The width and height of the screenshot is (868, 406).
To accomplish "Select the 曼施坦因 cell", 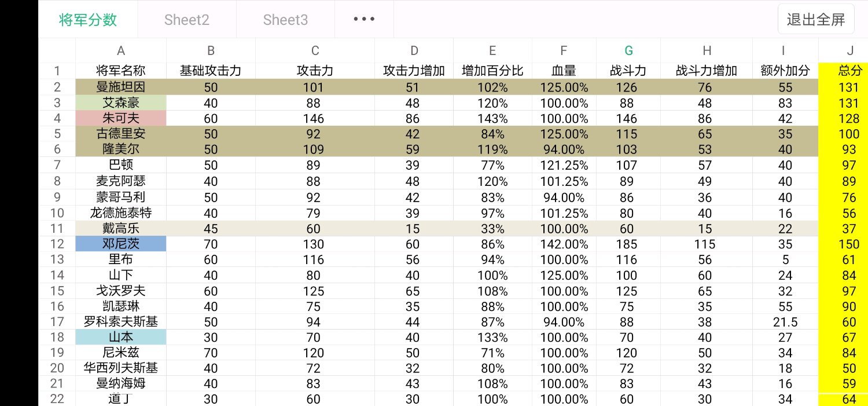I will [x=121, y=87].
